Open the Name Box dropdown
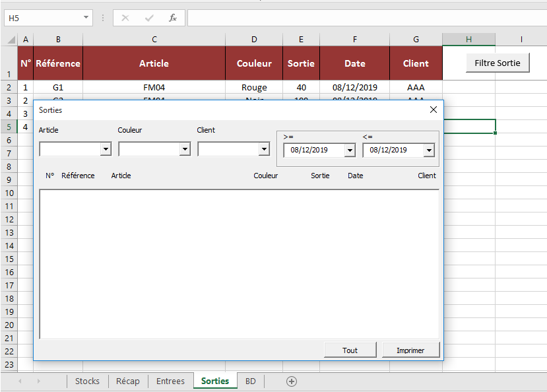547x392 pixels. pyautogui.click(x=86, y=18)
